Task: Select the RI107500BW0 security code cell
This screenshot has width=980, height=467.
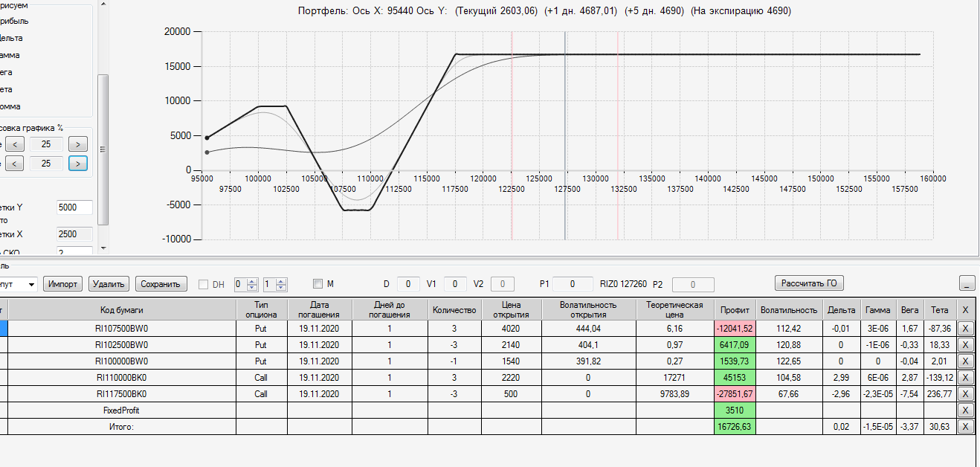Action: [x=122, y=328]
